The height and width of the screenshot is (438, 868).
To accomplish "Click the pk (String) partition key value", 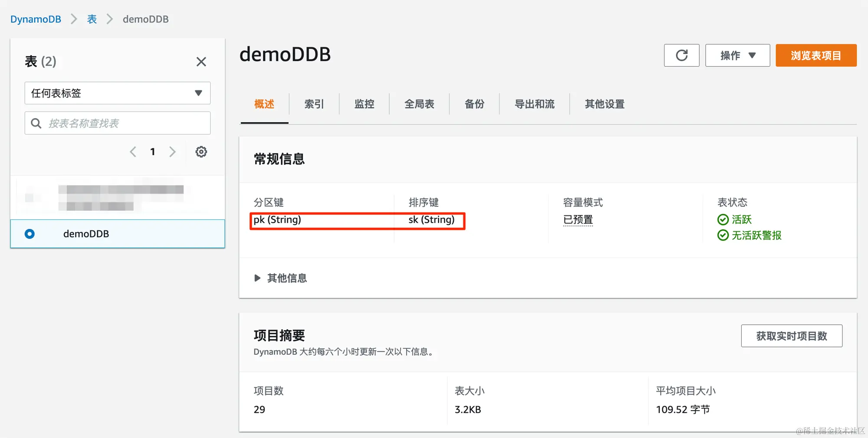I will [277, 220].
